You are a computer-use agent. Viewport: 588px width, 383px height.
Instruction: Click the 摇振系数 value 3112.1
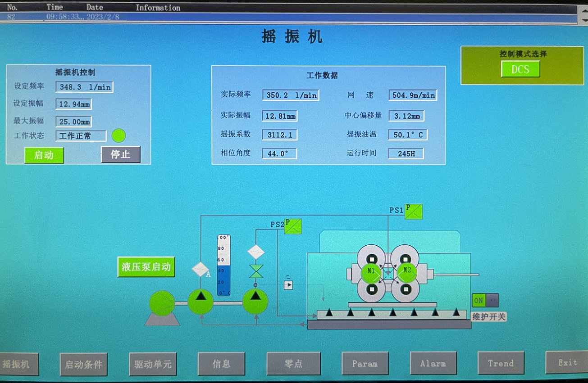280,135
